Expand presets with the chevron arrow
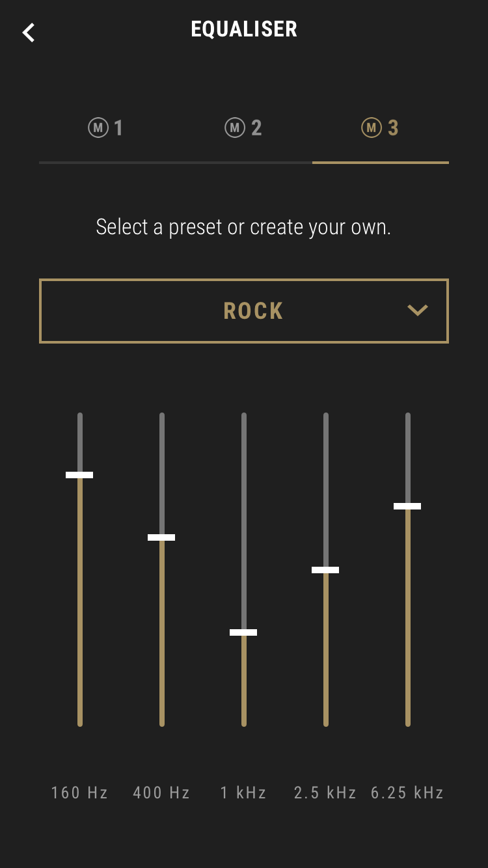This screenshot has width=488, height=868. (417, 310)
